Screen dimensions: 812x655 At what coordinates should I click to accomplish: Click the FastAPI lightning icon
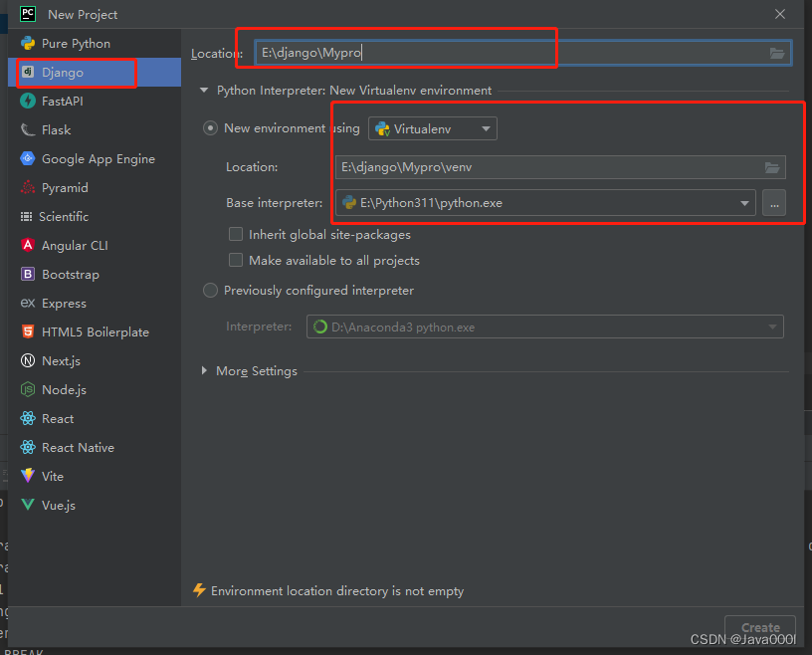[x=28, y=102]
